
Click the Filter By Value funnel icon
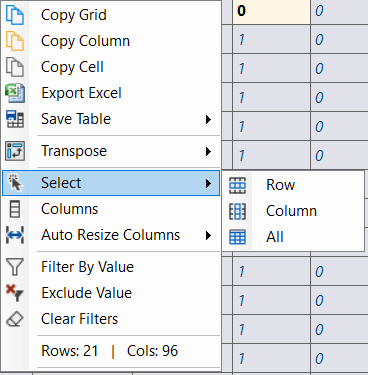tap(15, 267)
